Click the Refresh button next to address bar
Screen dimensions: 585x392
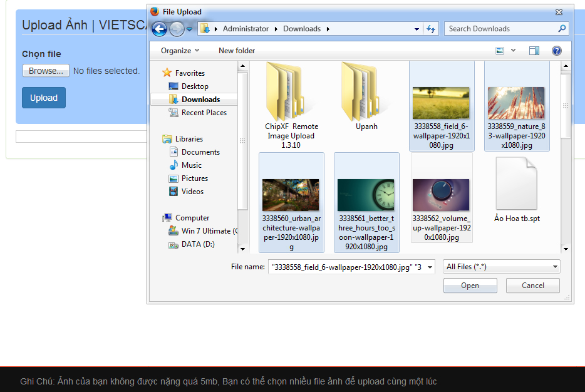click(431, 29)
